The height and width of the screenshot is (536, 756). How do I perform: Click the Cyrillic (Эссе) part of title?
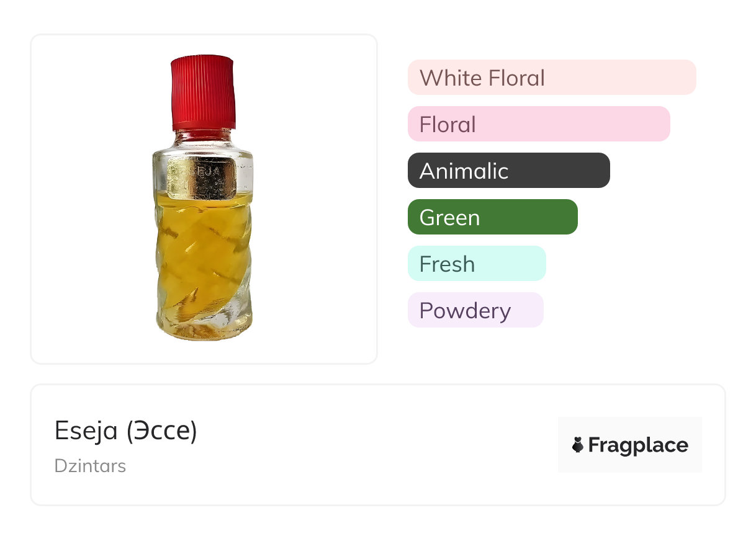click(x=161, y=431)
